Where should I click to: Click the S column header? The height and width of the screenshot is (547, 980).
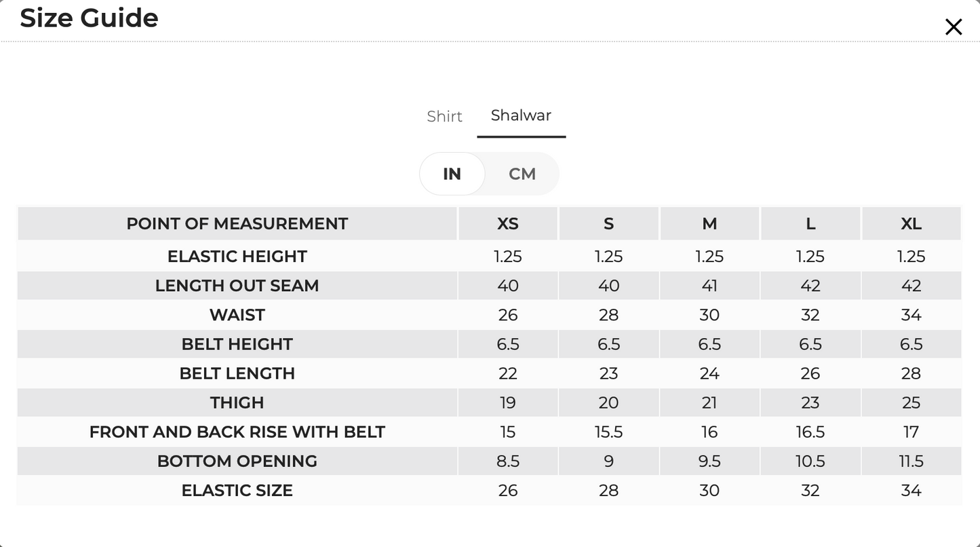point(608,224)
